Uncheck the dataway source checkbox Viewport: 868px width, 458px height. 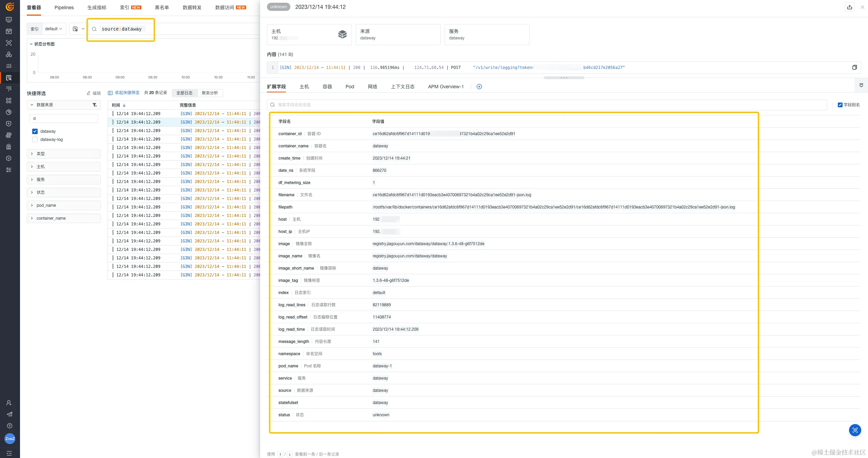click(35, 131)
